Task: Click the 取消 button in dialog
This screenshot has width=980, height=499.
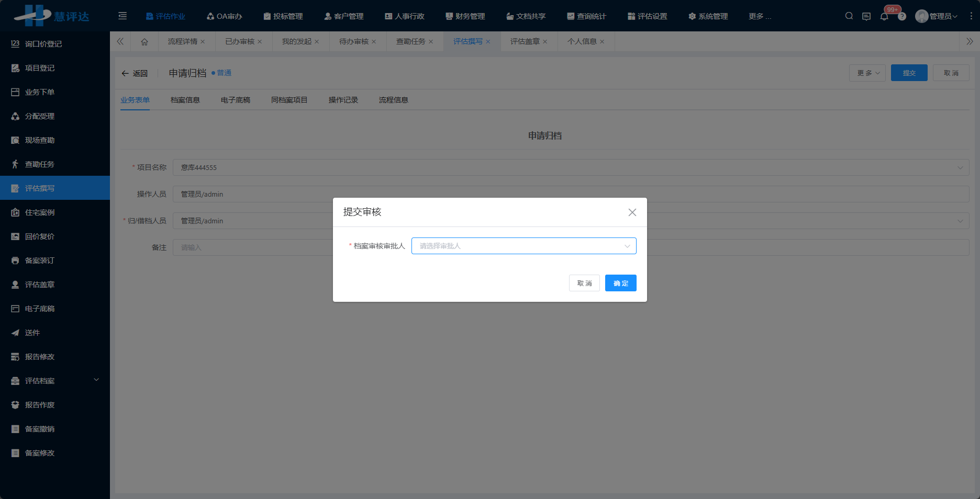Action: (x=584, y=283)
